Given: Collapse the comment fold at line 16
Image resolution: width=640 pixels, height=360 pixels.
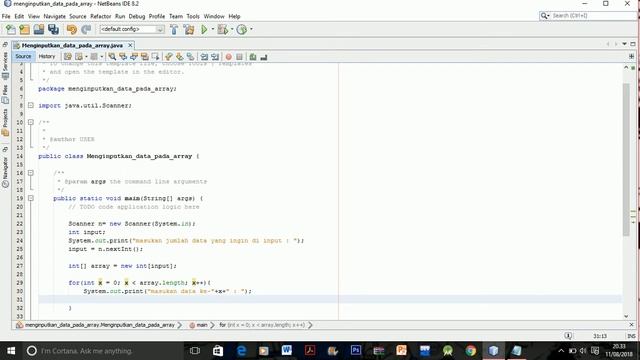Looking at the screenshot, I should [x=31, y=173].
